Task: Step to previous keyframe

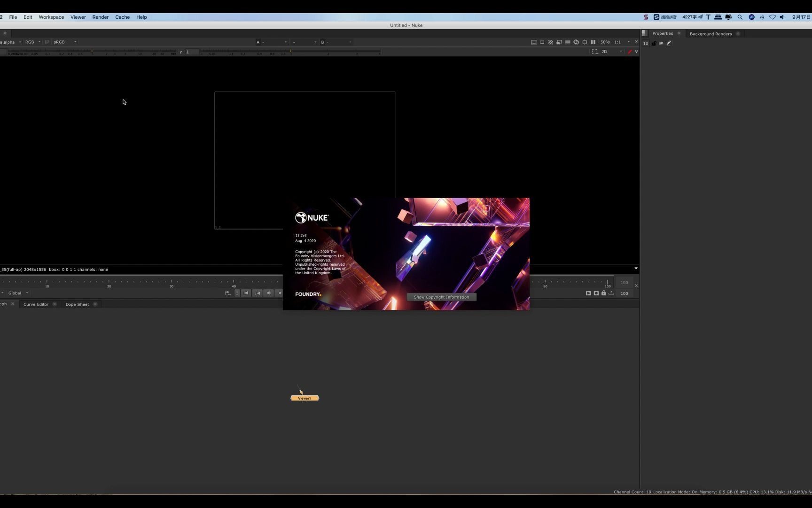Action: [258, 293]
